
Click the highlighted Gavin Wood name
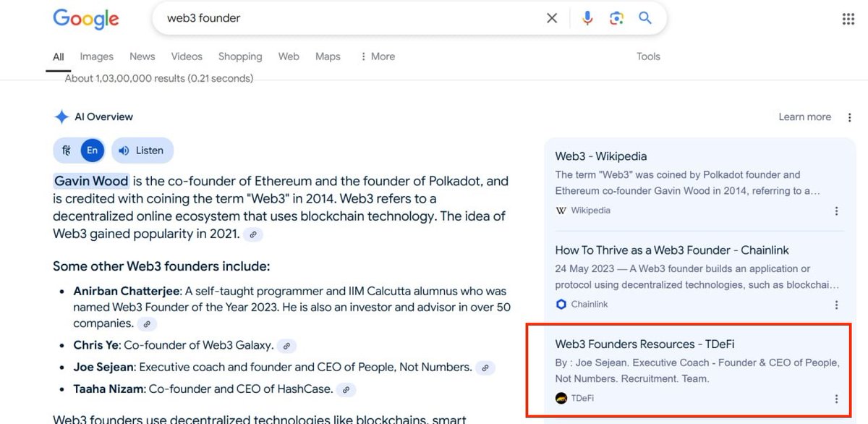(x=91, y=182)
